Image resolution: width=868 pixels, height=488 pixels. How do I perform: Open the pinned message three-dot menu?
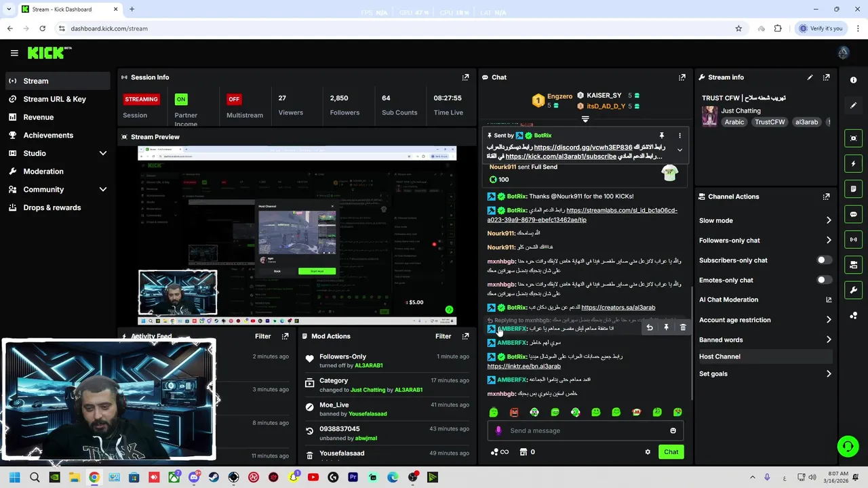[x=679, y=136]
